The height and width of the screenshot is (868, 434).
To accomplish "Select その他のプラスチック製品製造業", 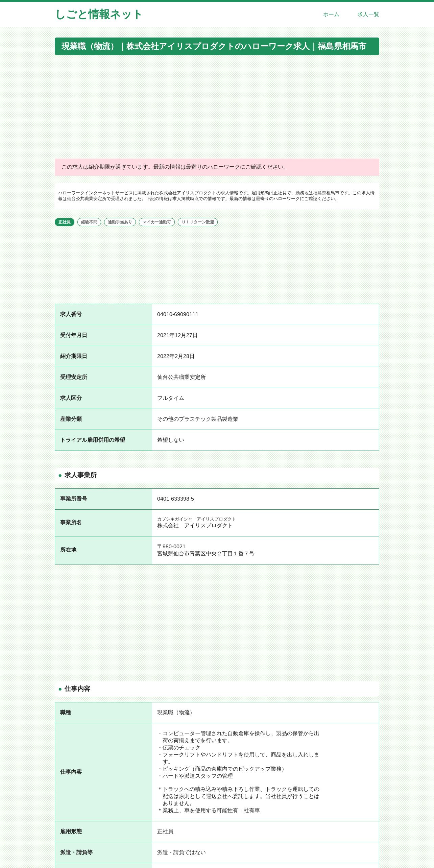I will 198,419.
